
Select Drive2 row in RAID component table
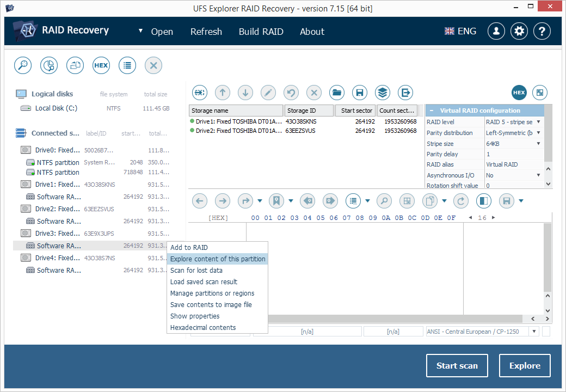coord(303,131)
